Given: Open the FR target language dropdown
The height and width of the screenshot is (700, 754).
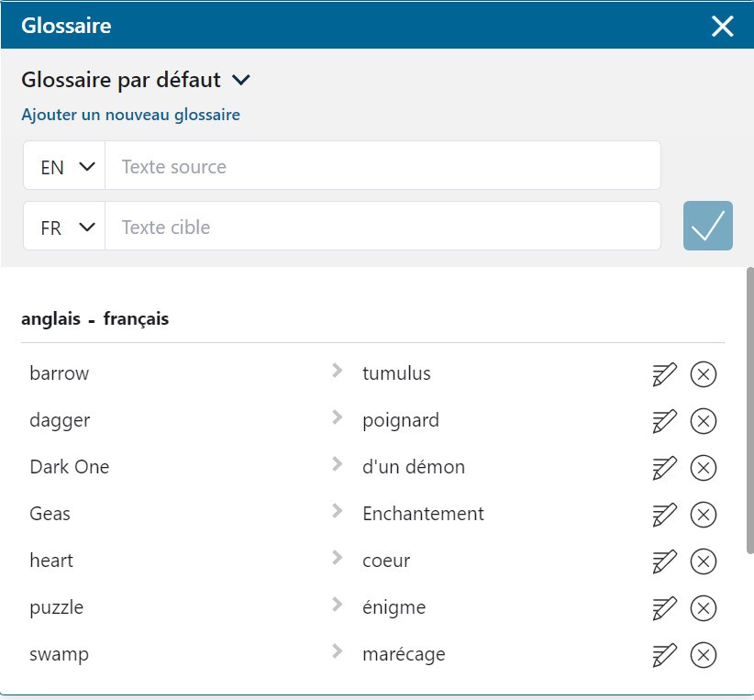Looking at the screenshot, I should coord(64,226).
